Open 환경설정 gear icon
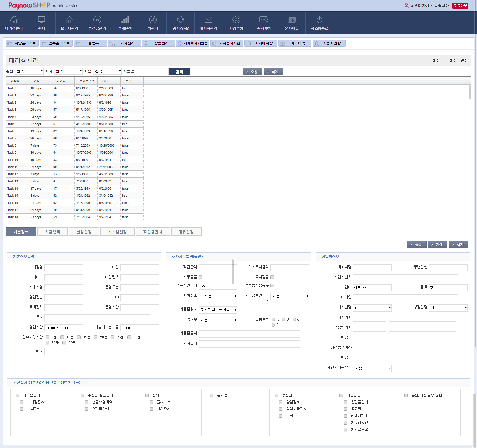This screenshot has width=477, height=448. (x=236, y=20)
